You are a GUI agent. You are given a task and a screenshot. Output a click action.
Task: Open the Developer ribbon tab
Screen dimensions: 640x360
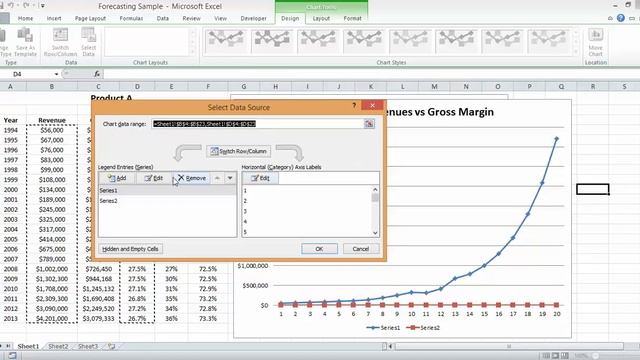coord(253,18)
